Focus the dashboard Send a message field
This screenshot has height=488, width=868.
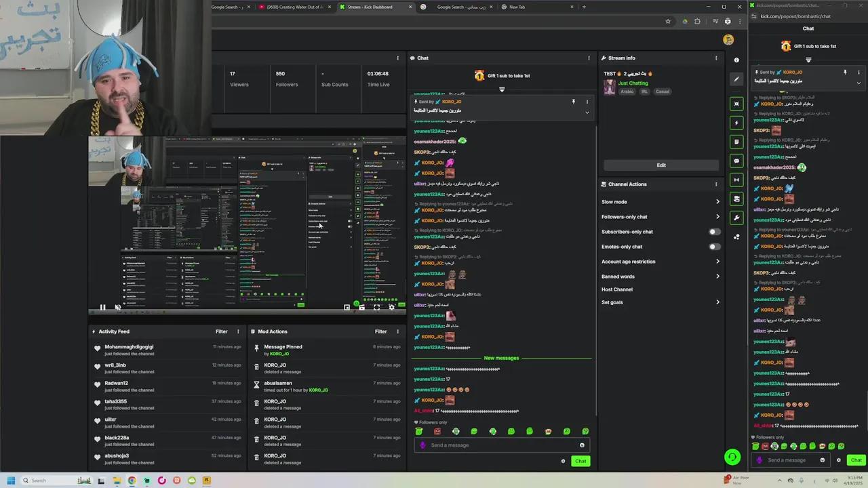point(502,445)
